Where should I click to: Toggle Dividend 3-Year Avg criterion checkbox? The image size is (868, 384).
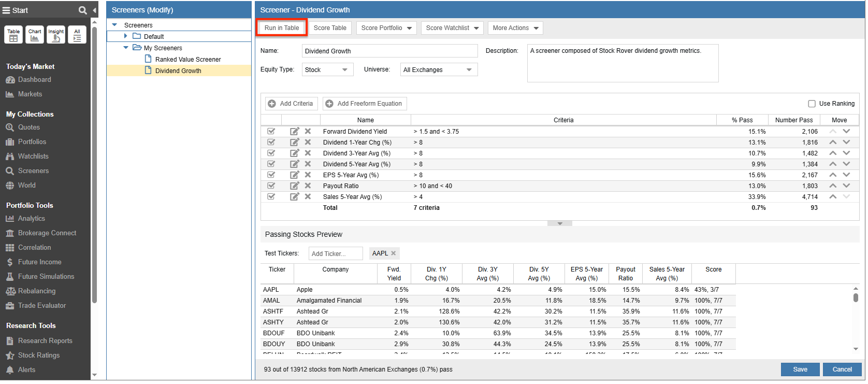[x=271, y=153]
